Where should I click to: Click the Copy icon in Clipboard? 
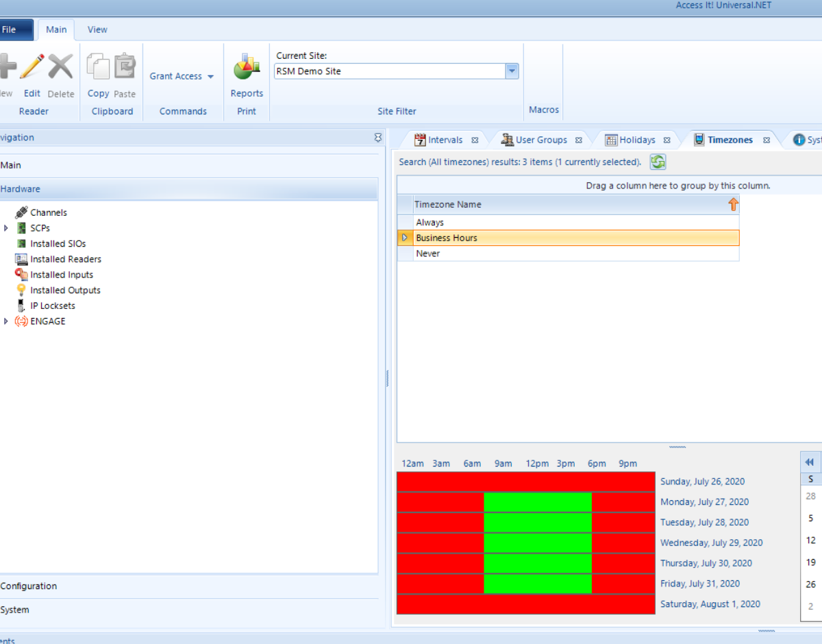pyautogui.click(x=98, y=66)
